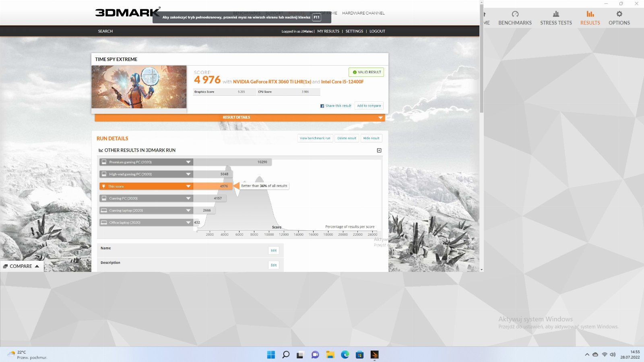Click the Gaming PC (2020) monitor icon
The width and height of the screenshot is (644, 362).
pos(104,198)
